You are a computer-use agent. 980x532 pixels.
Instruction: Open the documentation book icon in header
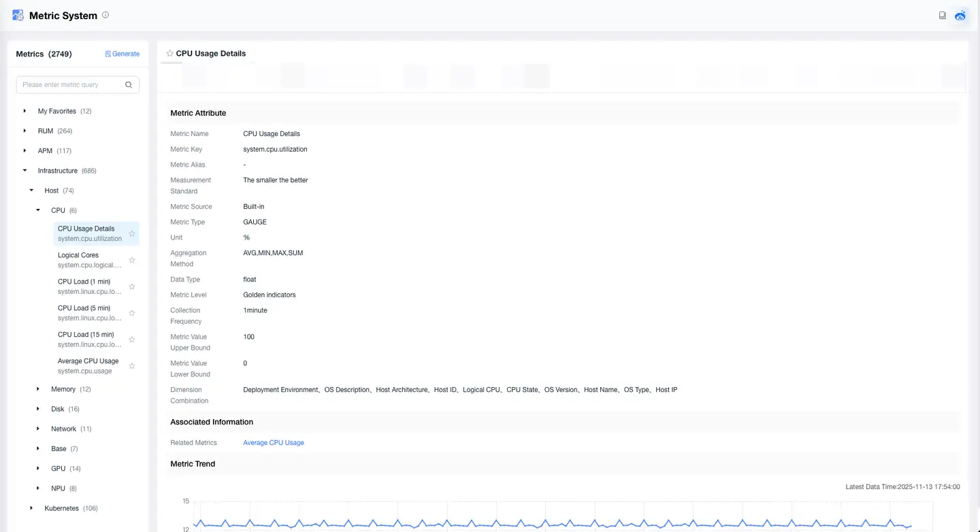point(943,15)
